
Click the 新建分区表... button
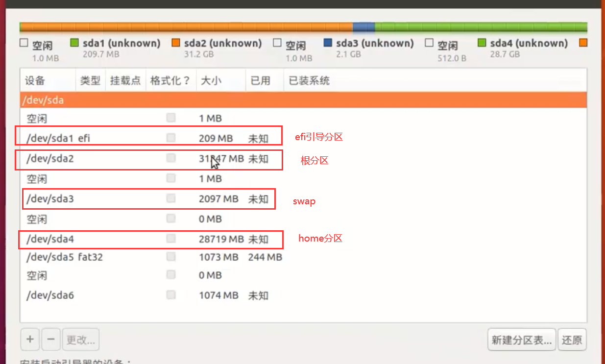(x=522, y=340)
